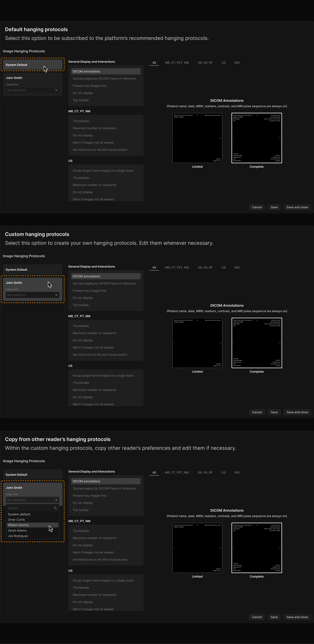This screenshot has height=644, width=314.
Task: Select System Default in Default hanging protocols panel
Action: (x=33, y=65)
